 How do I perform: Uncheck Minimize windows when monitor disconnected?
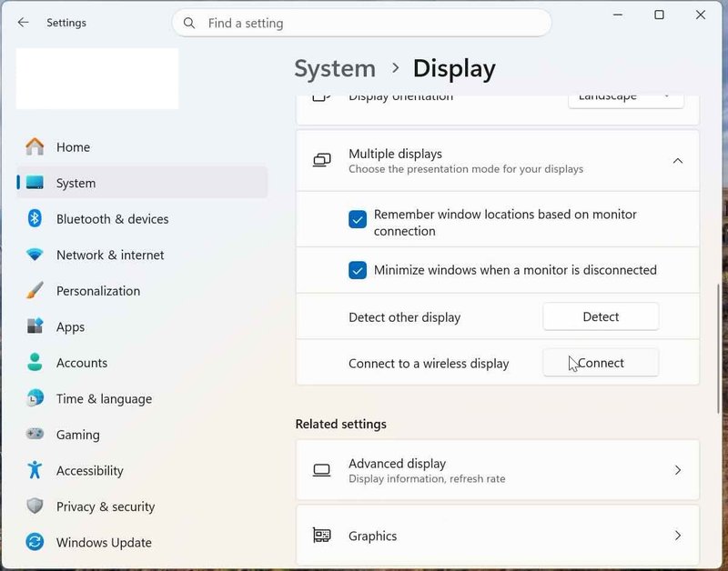click(358, 270)
